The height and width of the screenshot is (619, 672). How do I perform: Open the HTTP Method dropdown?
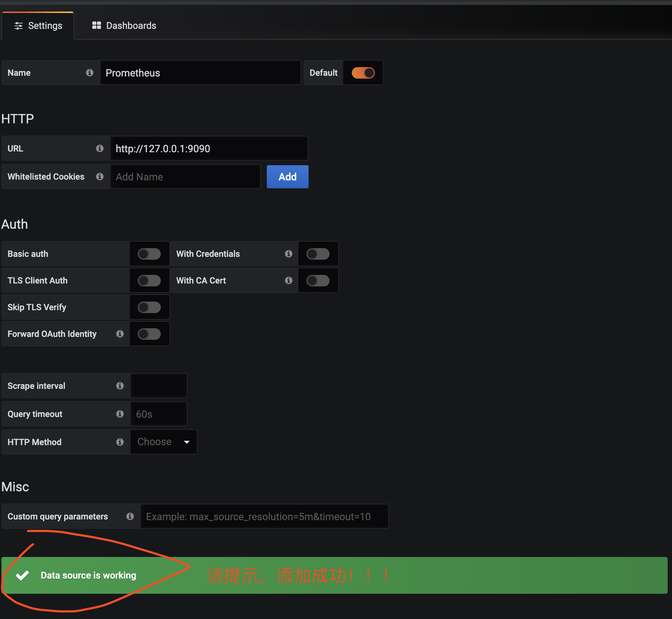pyautogui.click(x=164, y=442)
